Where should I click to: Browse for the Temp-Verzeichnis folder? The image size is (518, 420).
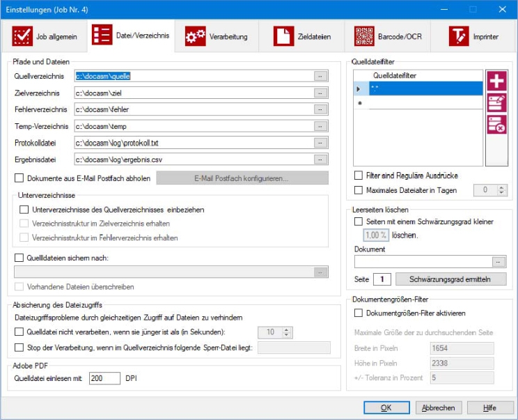tap(320, 126)
